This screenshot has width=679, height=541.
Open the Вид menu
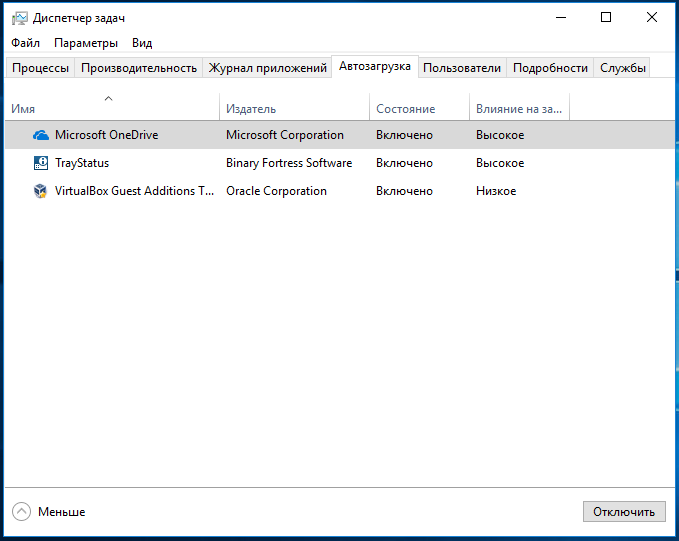(x=142, y=43)
